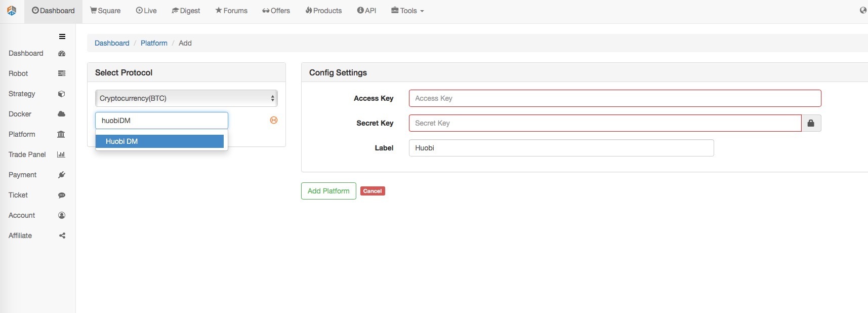Click into the Label field containing Huobi

[561, 148]
